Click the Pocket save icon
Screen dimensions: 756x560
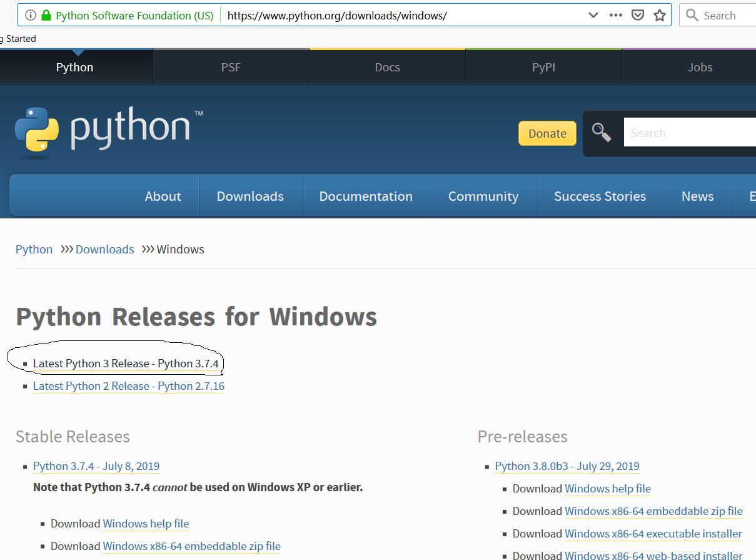pyautogui.click(x=638, y=16)
